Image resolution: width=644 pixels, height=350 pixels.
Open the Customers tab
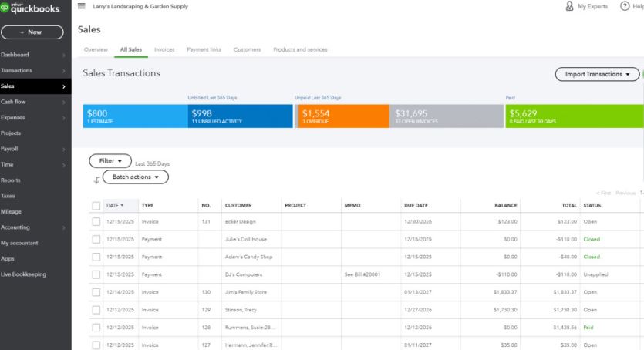[x=247, y=49]
